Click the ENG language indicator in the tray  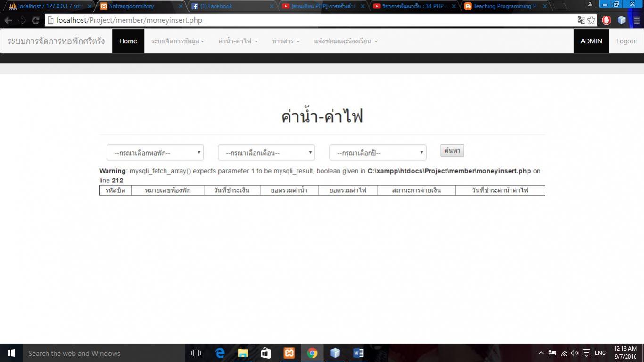(x=600, y=353)
